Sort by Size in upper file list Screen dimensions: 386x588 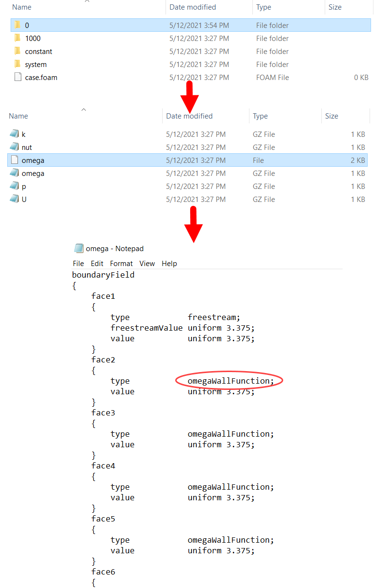[335, 7]
